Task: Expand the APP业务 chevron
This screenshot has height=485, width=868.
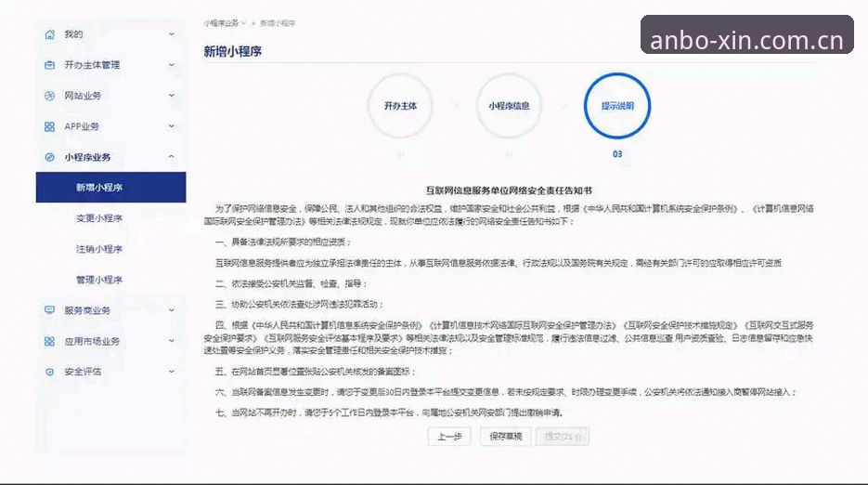Action: click(x=172, y=126)
